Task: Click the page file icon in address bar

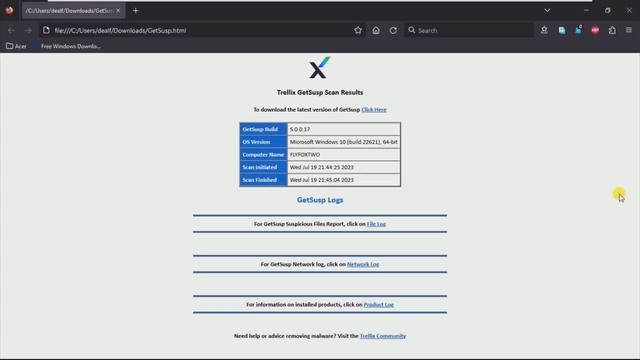Action: (46, 30)
